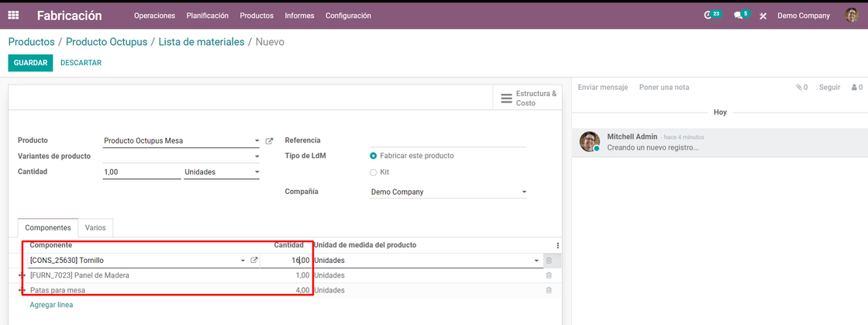Viewport: 868px width, 325px height.
Task: Go to Productos breadcrumb
Action: click(x=32, y=42)
